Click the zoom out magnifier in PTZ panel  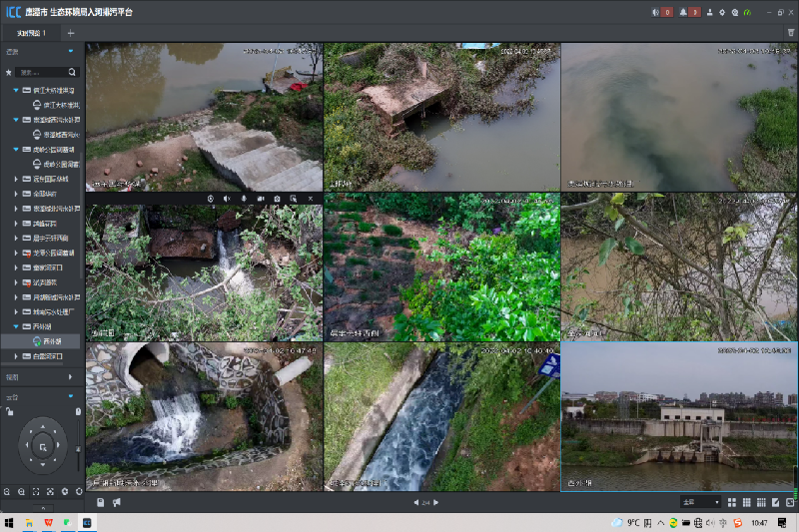[7, 491]
